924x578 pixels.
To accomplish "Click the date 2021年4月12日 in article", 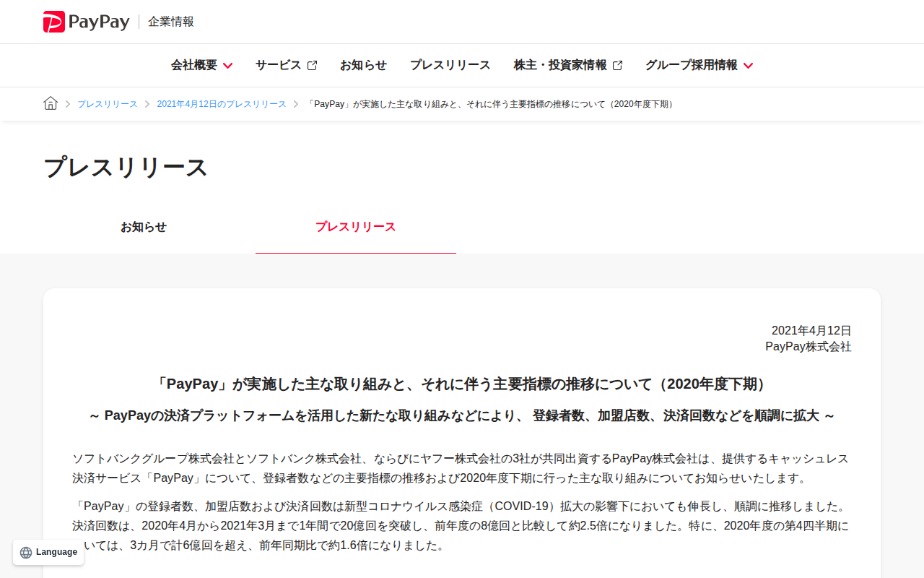I will click(x=811, y=330).
